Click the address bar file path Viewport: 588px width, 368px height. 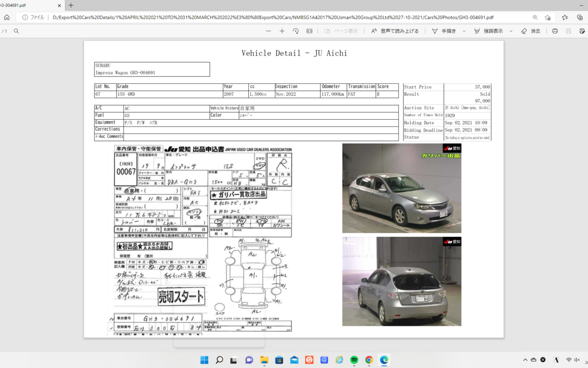[x=273, y=17]
